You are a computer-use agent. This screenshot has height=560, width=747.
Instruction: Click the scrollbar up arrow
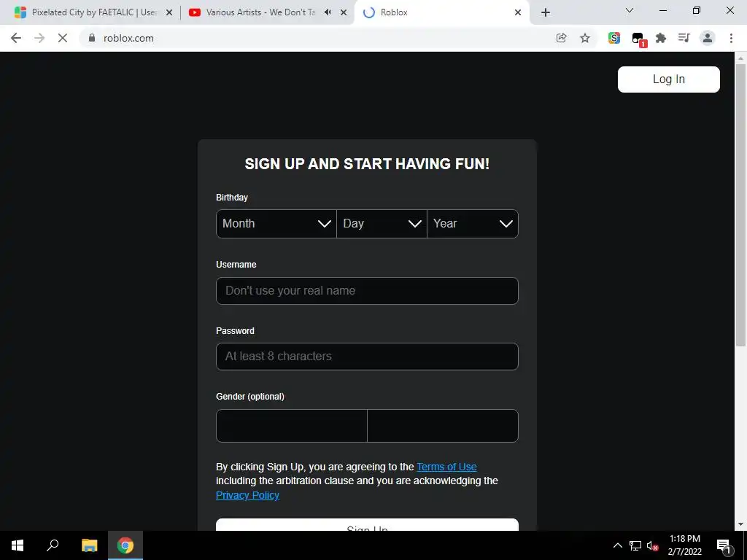[x=740, y=58]
